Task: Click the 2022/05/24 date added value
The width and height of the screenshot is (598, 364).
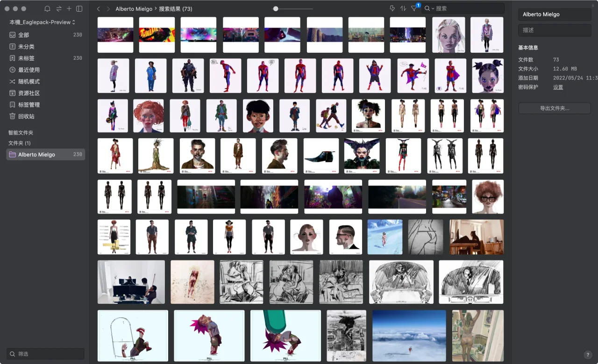Action: coord(575,78)
